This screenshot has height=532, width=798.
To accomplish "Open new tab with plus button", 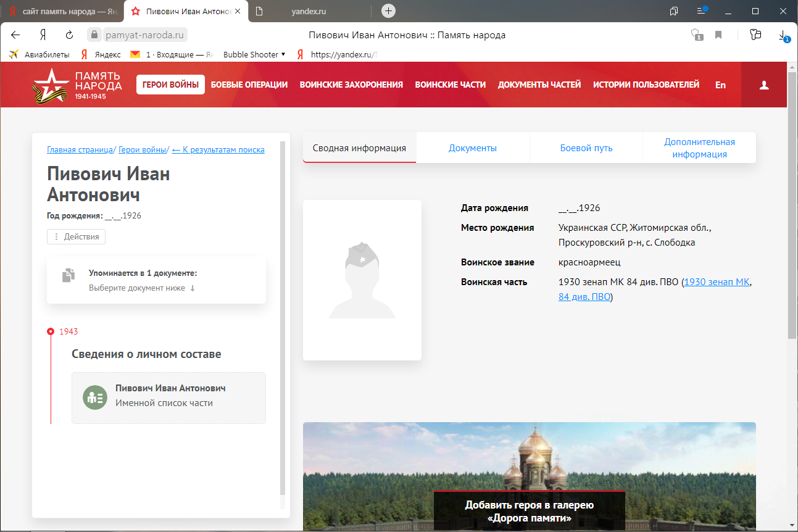I will 388,10.
